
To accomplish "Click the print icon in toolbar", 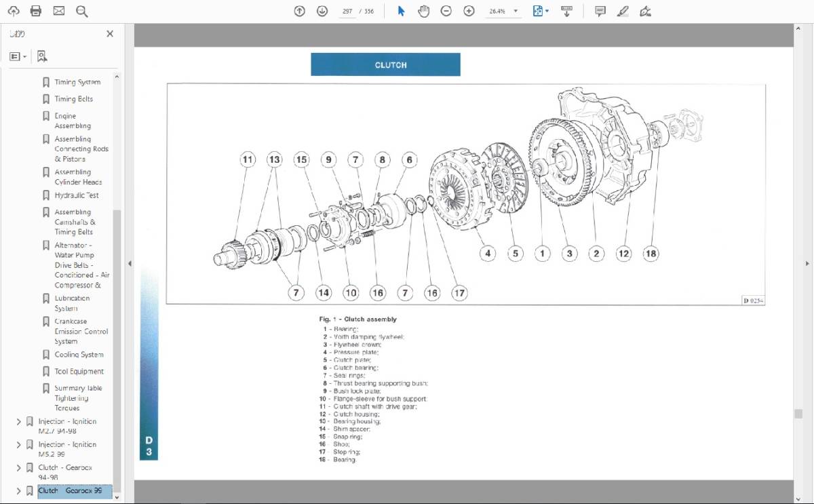I will click(36, 11).
